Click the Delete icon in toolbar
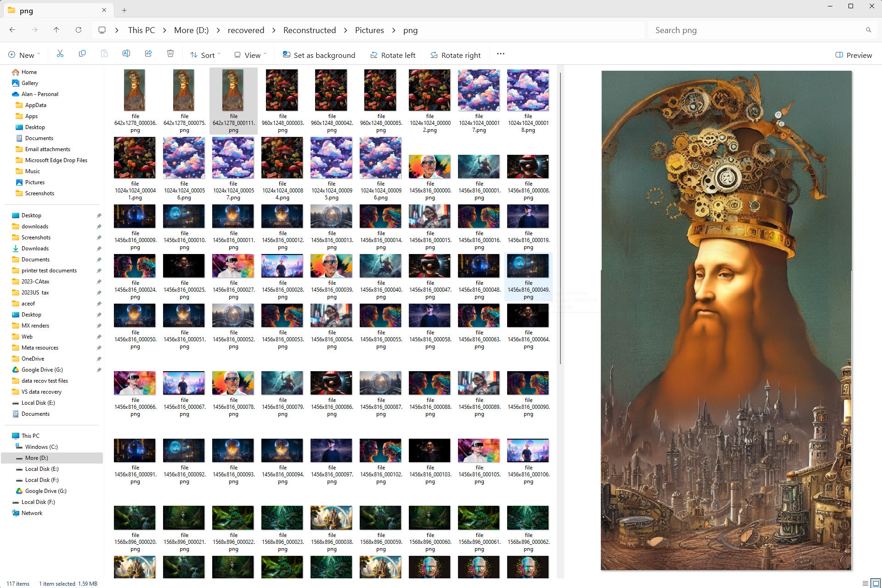 click(x=170, y=55)
